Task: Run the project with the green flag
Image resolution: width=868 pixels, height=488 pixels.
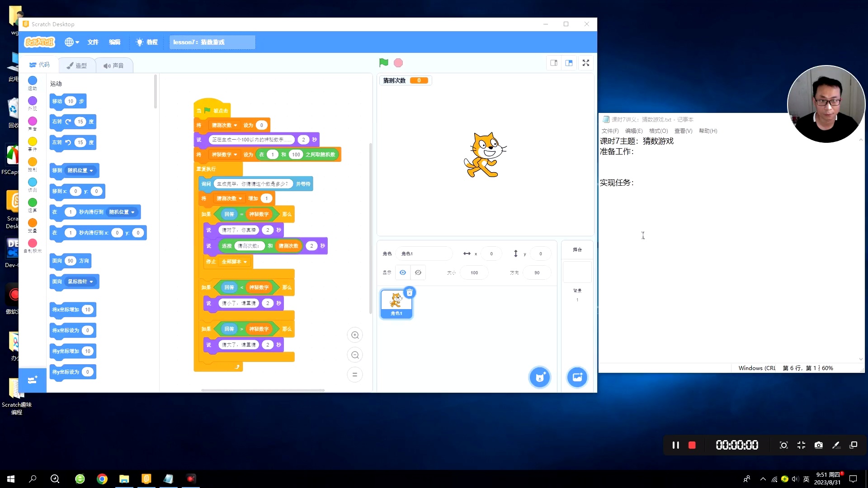Action: [x=383, y=63]
